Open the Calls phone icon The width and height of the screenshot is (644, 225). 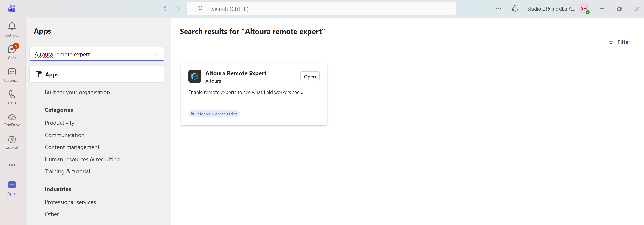coord(12,94)
